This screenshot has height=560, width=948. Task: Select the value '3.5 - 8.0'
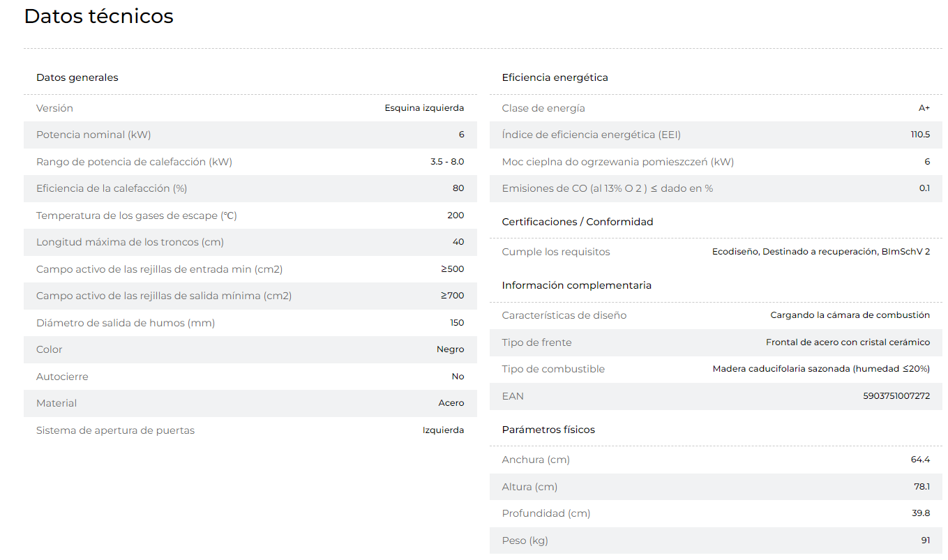click(447, 162)
